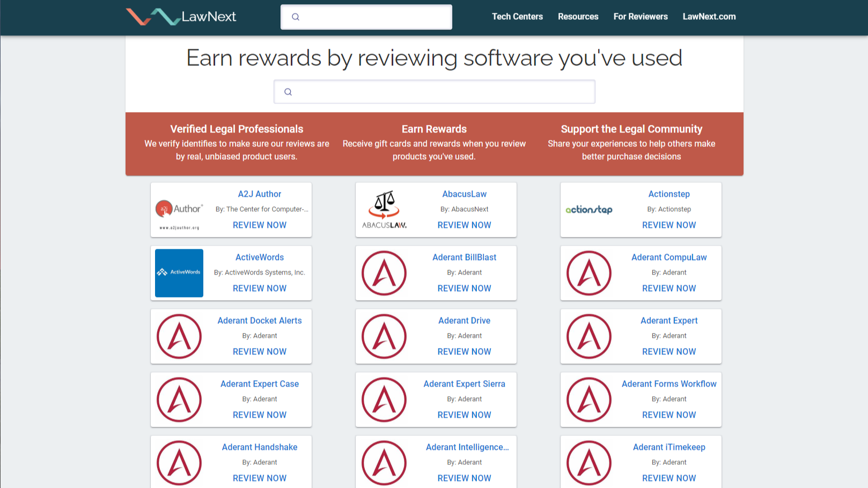Image resolution: width=868 pixels, height=488 pixels.
Task: Click the 'Earn Rewards' banner heading
Action: click(434, 129)
